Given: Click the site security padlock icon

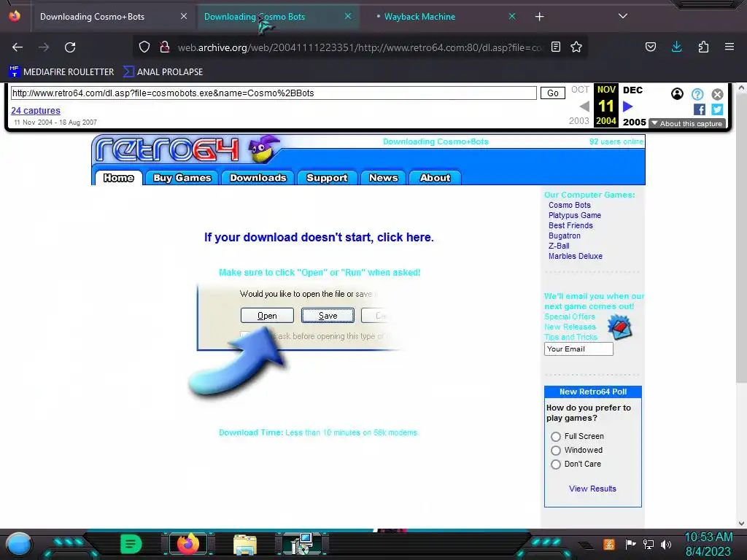Looking at the screenshot, I should pos(165,47).
